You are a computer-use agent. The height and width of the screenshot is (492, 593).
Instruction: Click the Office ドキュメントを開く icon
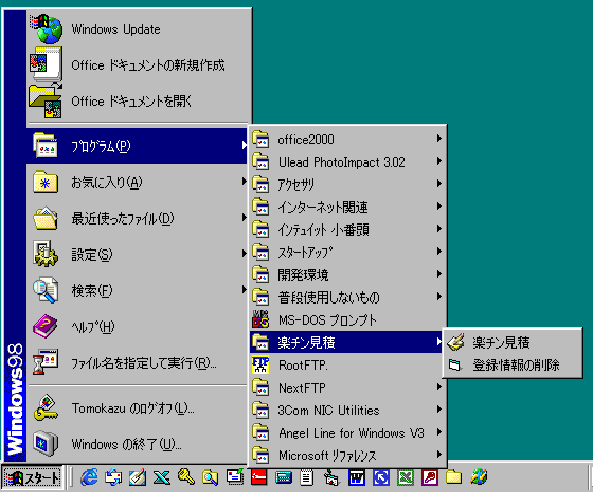(46, 100)
